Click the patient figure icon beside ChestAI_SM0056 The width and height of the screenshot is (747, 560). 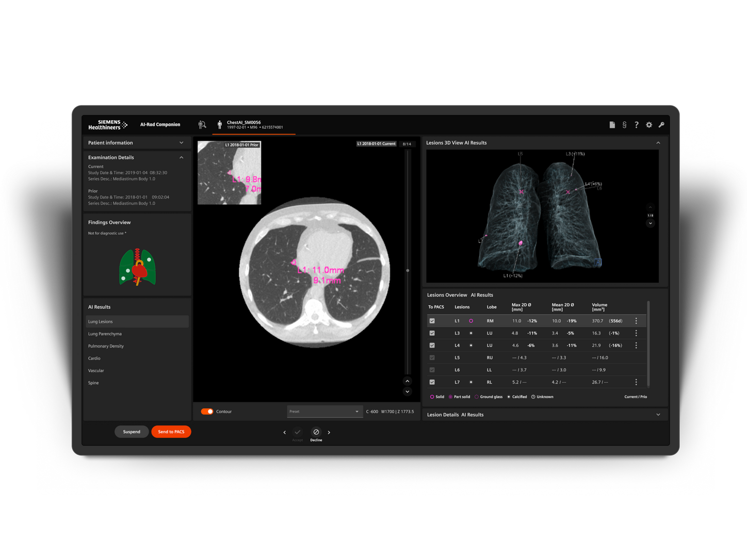click(220, 125)
